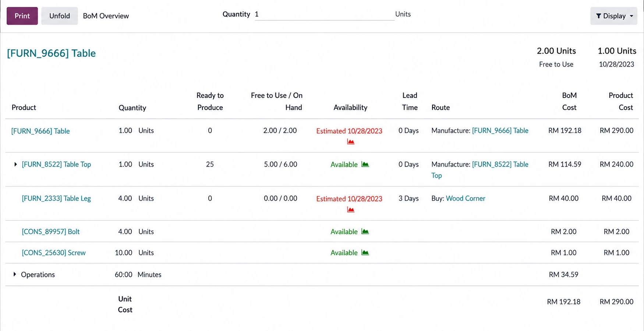Expand the Operations row
Screen dimensions: 644x331
click(x=15, y=274)
